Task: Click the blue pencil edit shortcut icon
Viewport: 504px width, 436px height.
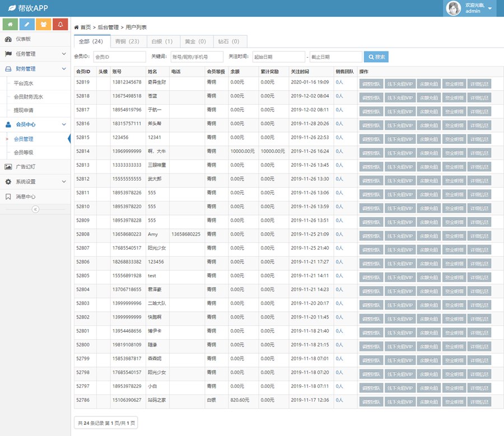Action: 27,25
